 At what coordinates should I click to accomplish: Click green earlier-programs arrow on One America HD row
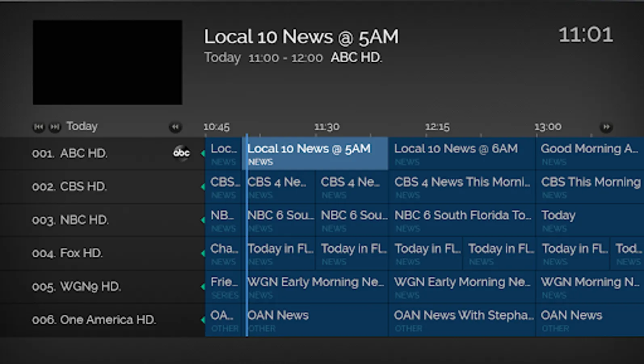click(203, 320)
